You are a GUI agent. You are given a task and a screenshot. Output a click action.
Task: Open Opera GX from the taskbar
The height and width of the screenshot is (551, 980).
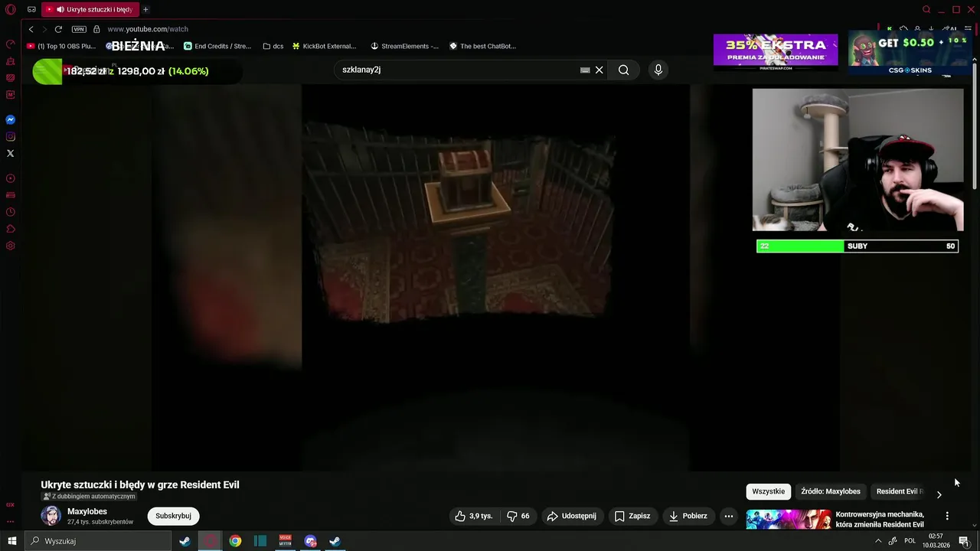[210, 541]
